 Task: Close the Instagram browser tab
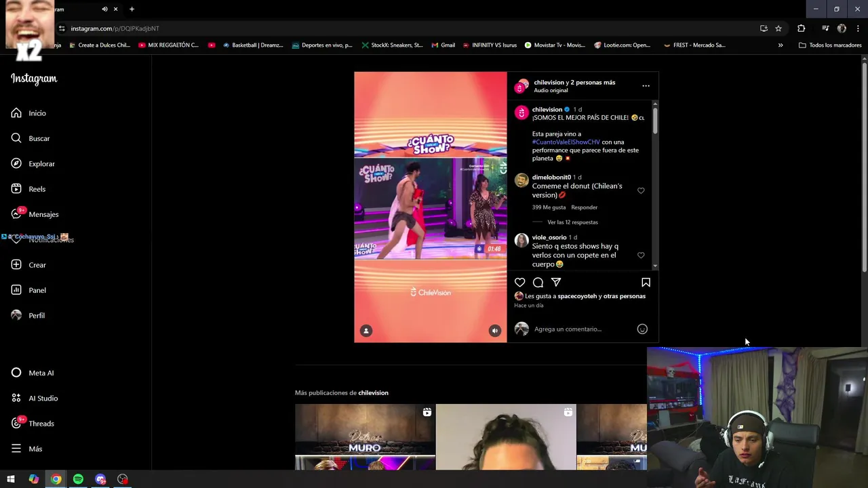click(x=116, y=9)
